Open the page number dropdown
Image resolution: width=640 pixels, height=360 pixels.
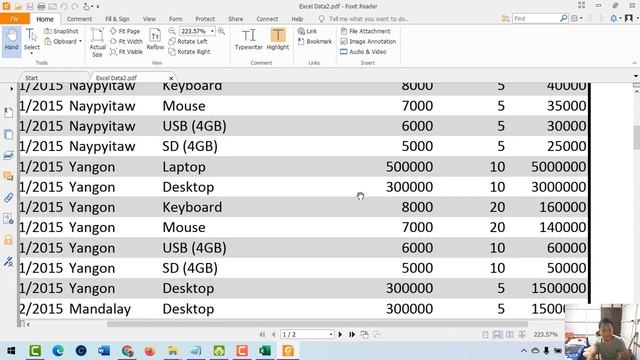pos(331,334)
